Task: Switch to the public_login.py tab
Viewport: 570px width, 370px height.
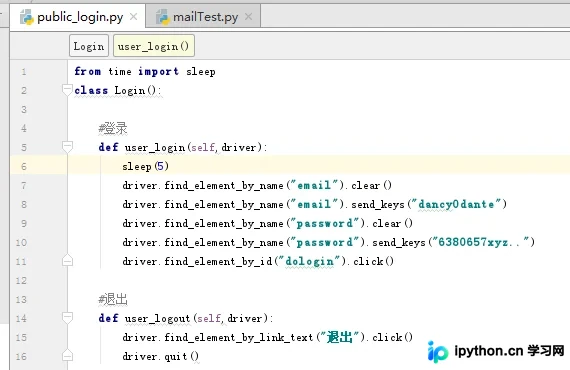Action: click(x=78, y=17)
